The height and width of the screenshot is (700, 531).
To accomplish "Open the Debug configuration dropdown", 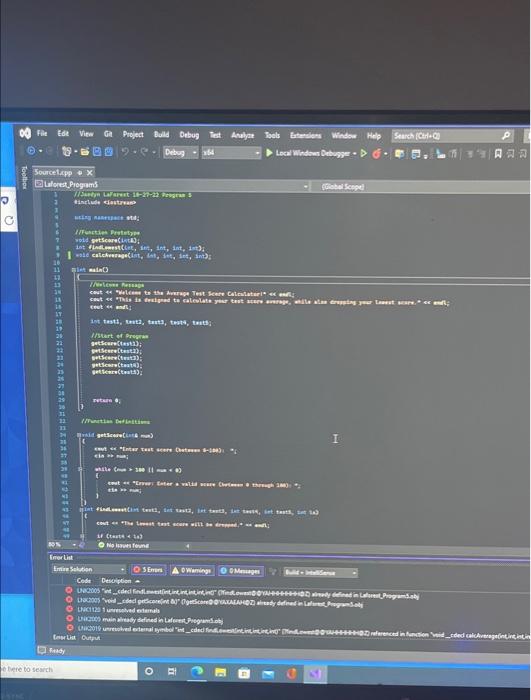I will pyautogui.click(x=180, y=152).
